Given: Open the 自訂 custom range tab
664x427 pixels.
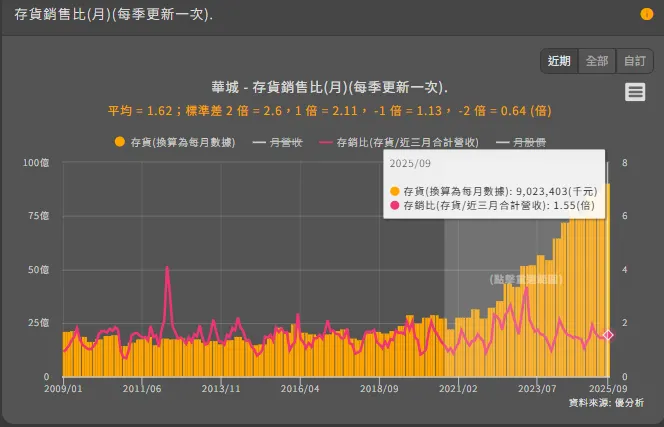Looking at the screenshot, I should click(x=634, y=61).
